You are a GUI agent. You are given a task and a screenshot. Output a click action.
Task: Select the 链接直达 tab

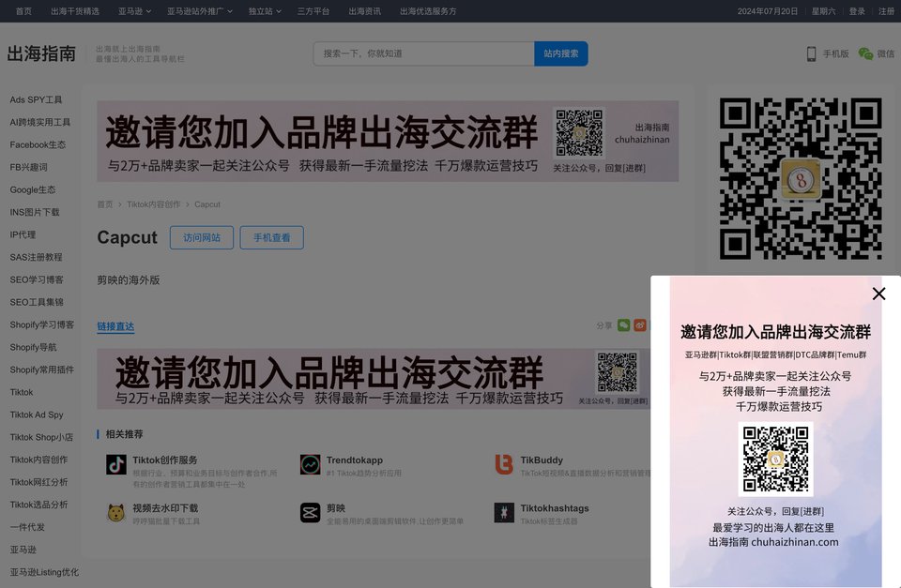(115, 326)
